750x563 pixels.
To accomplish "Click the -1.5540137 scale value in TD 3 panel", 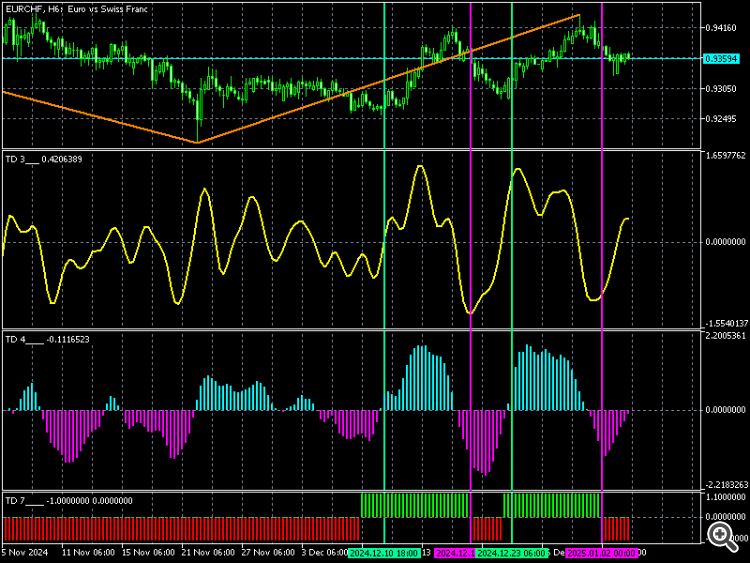I will (725, 323).
